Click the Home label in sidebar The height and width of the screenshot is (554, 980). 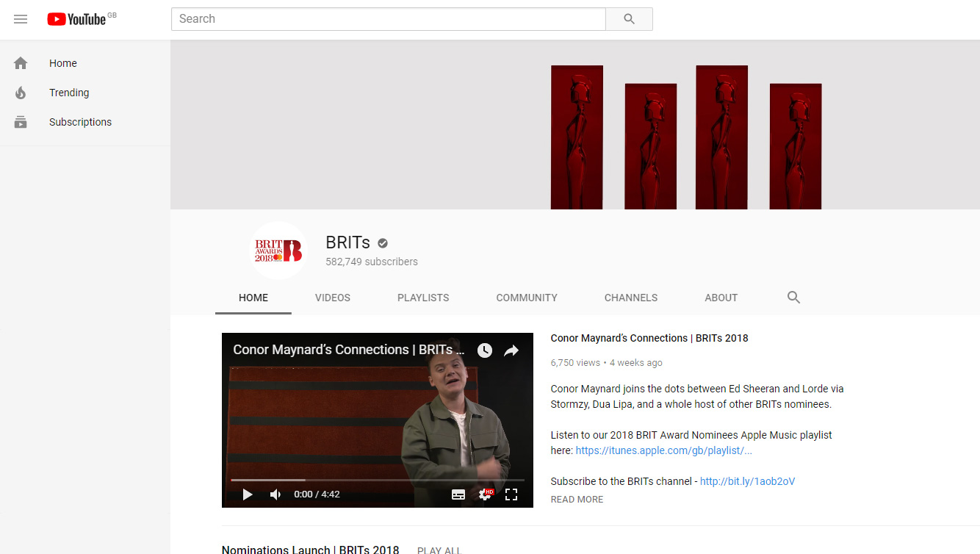pyautogui.click(x=63, y=63)
